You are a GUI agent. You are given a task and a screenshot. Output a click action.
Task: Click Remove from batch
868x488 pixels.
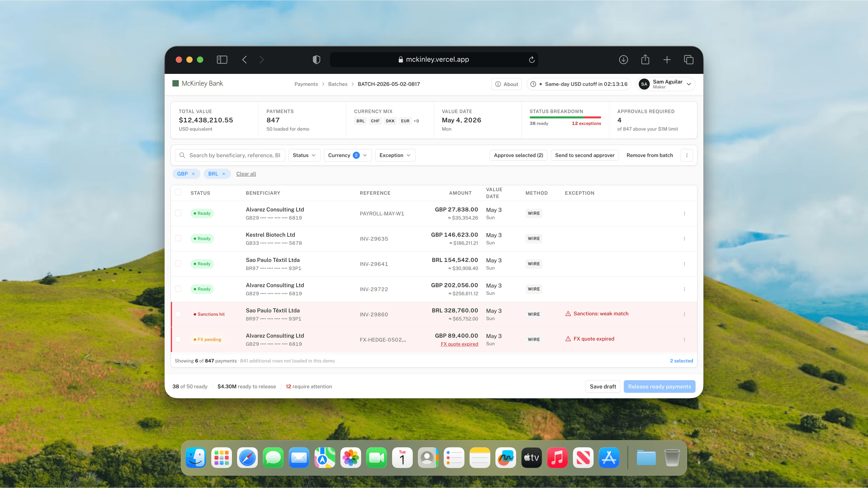coord(650,155)
